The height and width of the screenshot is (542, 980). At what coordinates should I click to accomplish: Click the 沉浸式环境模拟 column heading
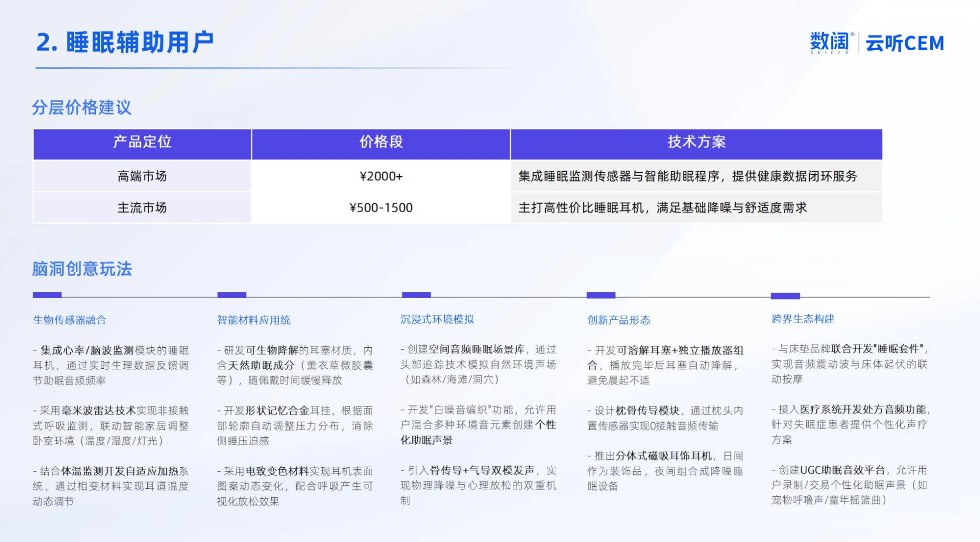(437, 320)
